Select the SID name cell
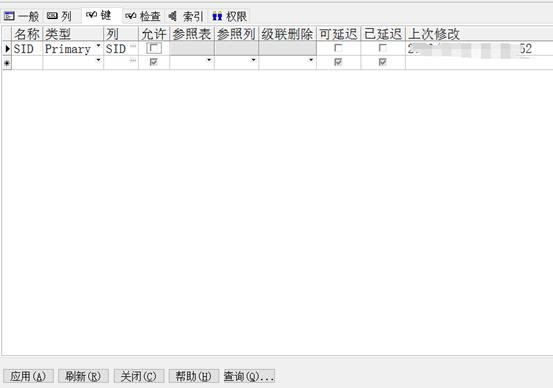Viewport: 553px width, 388px height. tap(27, 49)
